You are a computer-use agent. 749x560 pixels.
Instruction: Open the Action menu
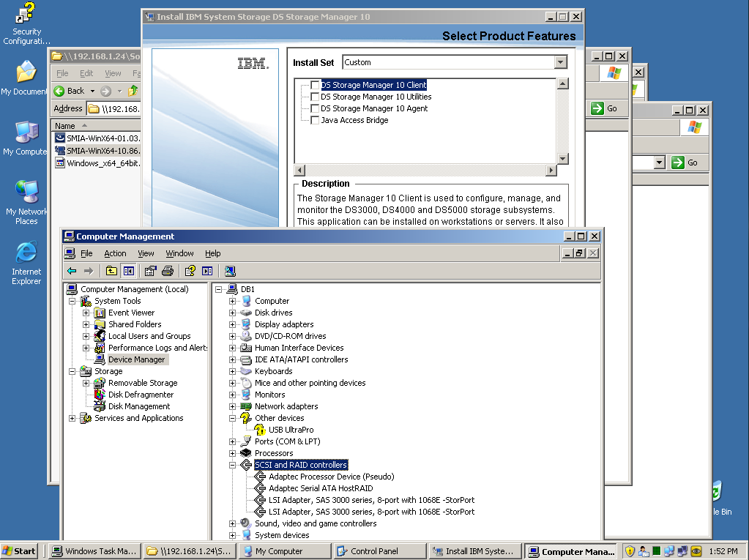click(115, 253)
